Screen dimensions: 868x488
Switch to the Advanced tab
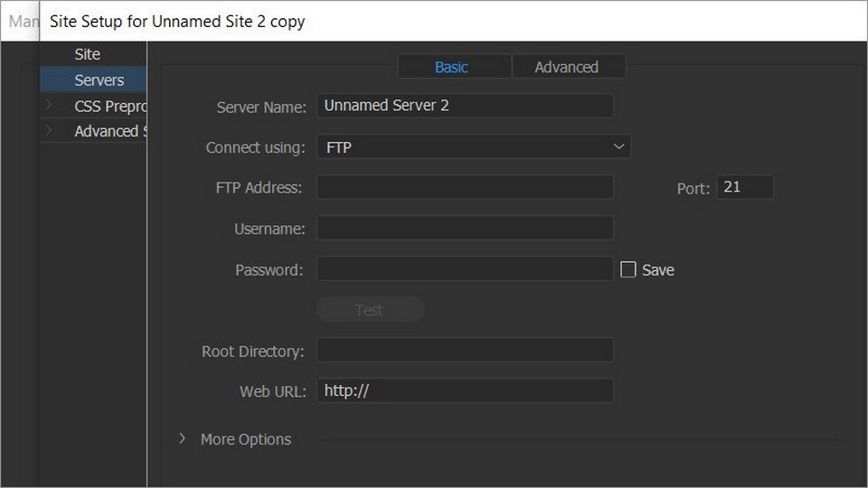[x=566, y=67]
